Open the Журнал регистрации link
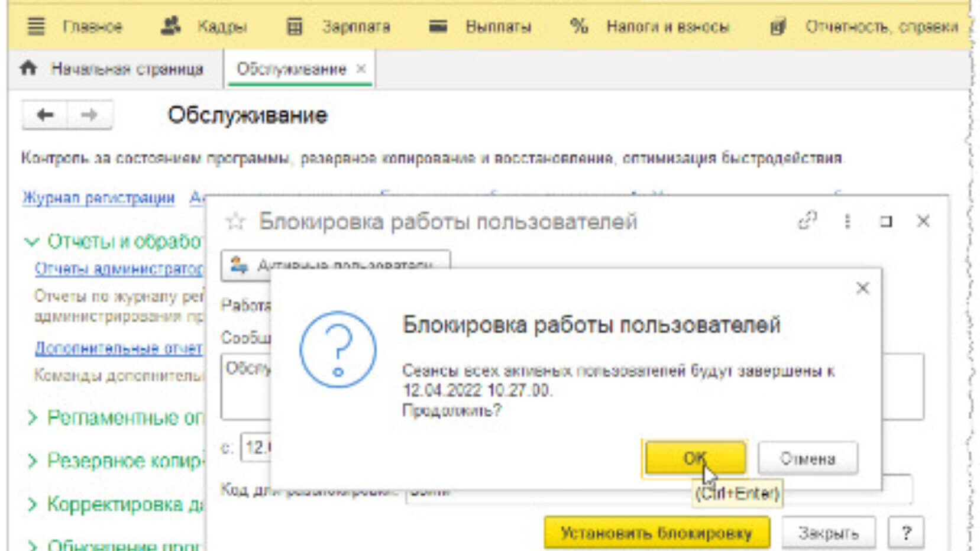The width and height of the screenshot is (980, 551). pos(98,197)
